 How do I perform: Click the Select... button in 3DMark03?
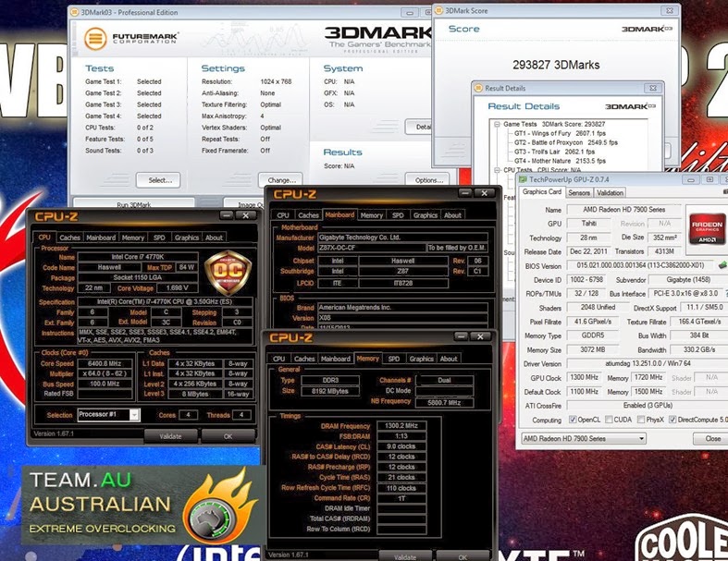pos(158,180)
